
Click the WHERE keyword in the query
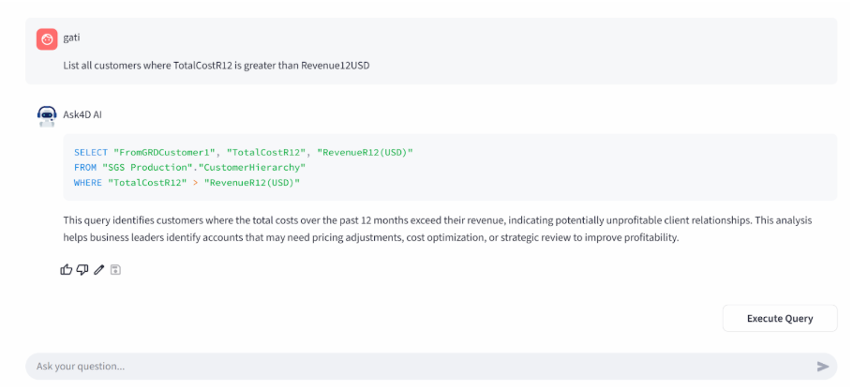coord(88,182)
